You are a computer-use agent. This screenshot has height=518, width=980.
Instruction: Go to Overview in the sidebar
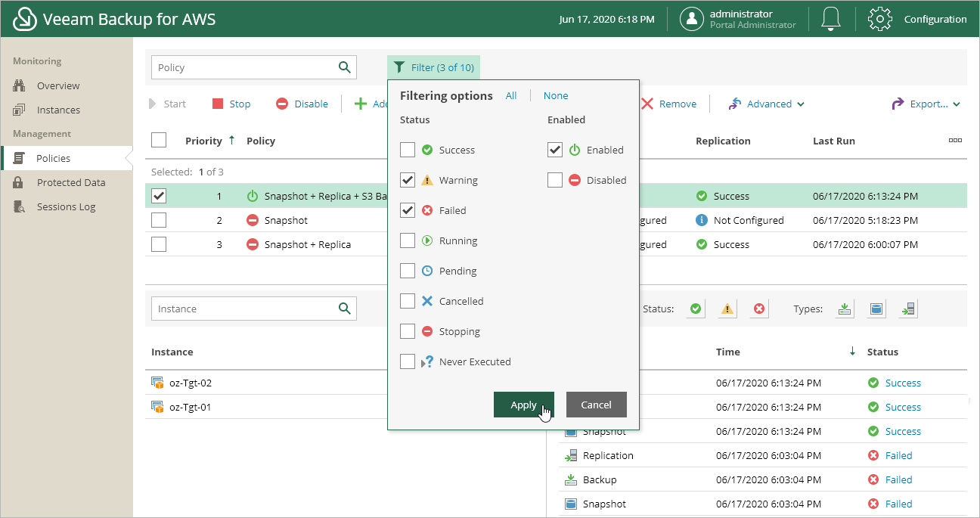pyautogui.click(x=58, y=85)
